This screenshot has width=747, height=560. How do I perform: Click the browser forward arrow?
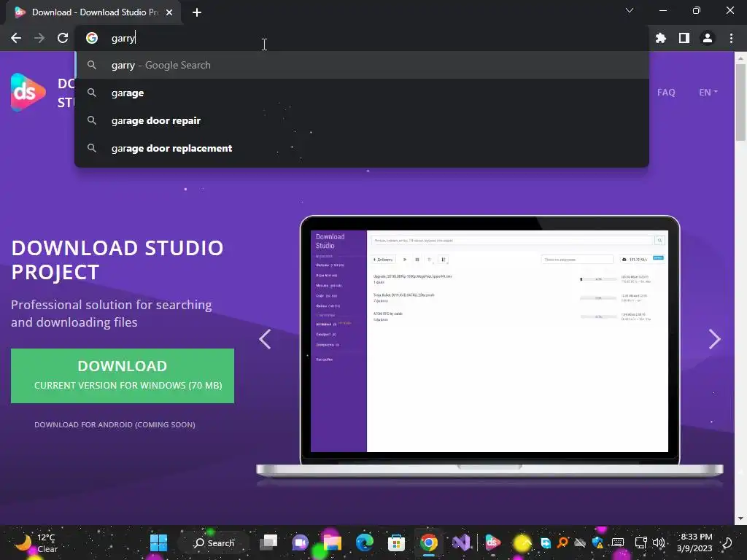(39, 38)
